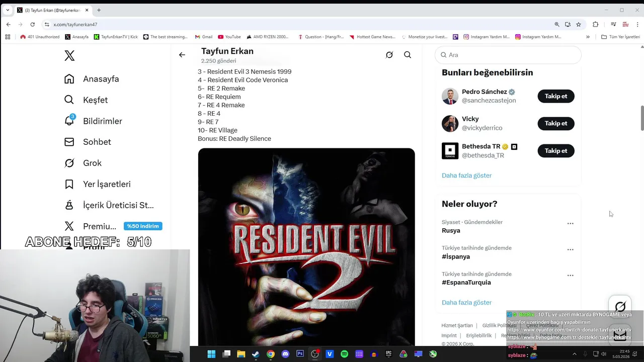Click Hizmet Şartları footer link
Viewport: 644px width, 362px height.
pos(457,326)
